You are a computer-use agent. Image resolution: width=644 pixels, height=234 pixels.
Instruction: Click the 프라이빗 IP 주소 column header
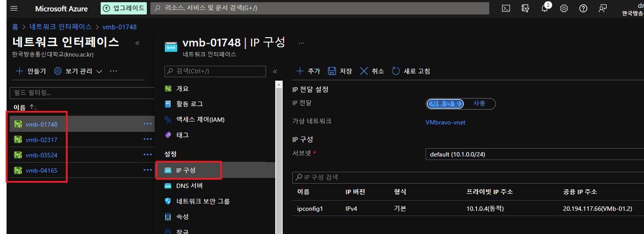490,192
